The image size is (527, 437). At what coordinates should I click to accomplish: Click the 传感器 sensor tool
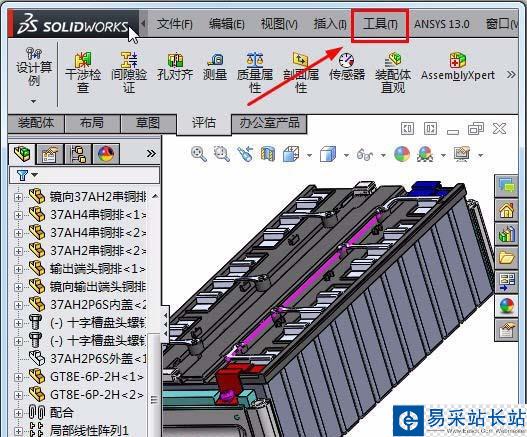point(347,67)
